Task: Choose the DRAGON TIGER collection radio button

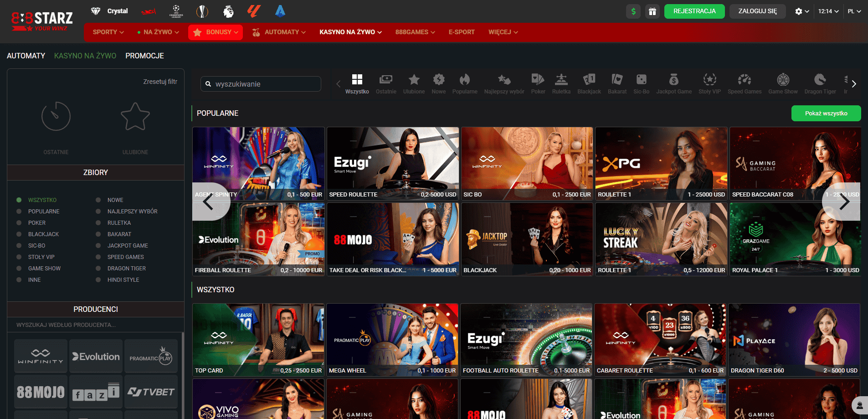Action: pyautogui.click(x=98, y=269)
